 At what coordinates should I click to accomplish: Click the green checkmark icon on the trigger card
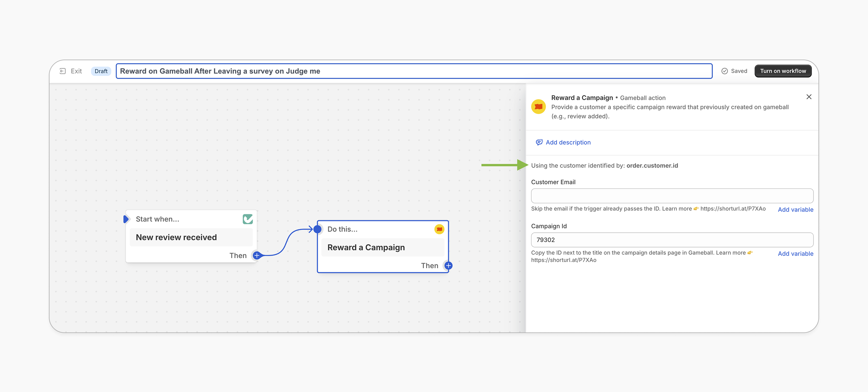pos(248,219)
